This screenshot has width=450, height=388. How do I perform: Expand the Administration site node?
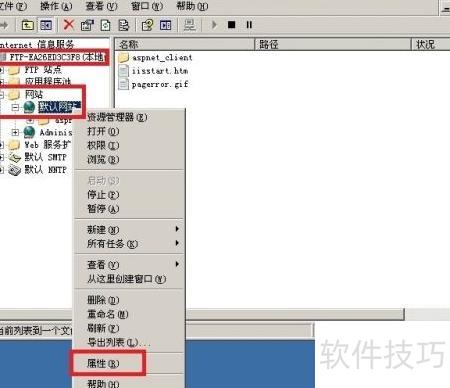coord(15,132)
